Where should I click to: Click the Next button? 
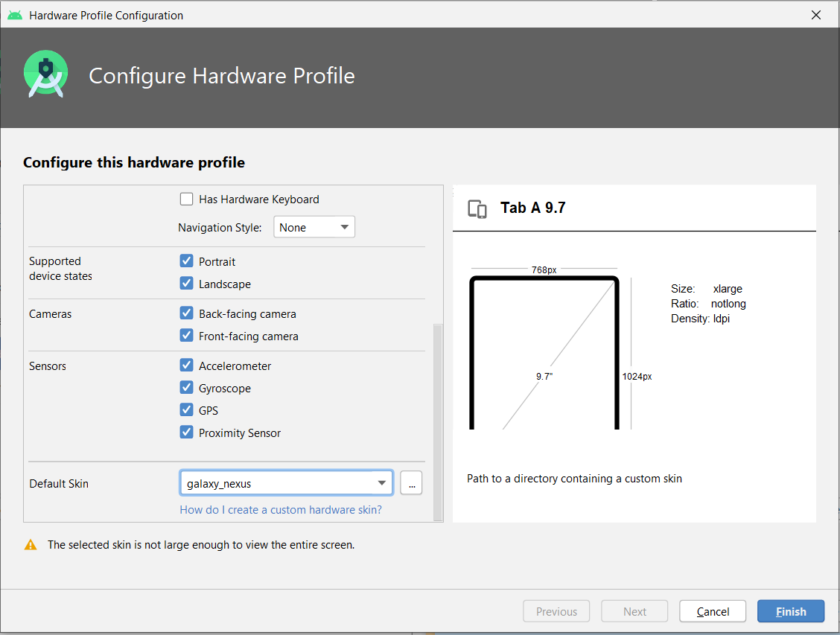pos(634,611)
